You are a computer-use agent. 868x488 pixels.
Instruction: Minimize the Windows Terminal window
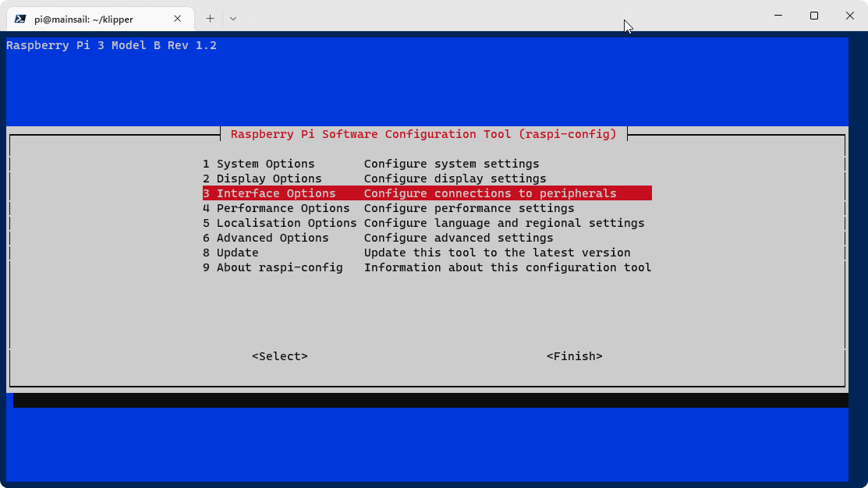[x=778, y=16]
